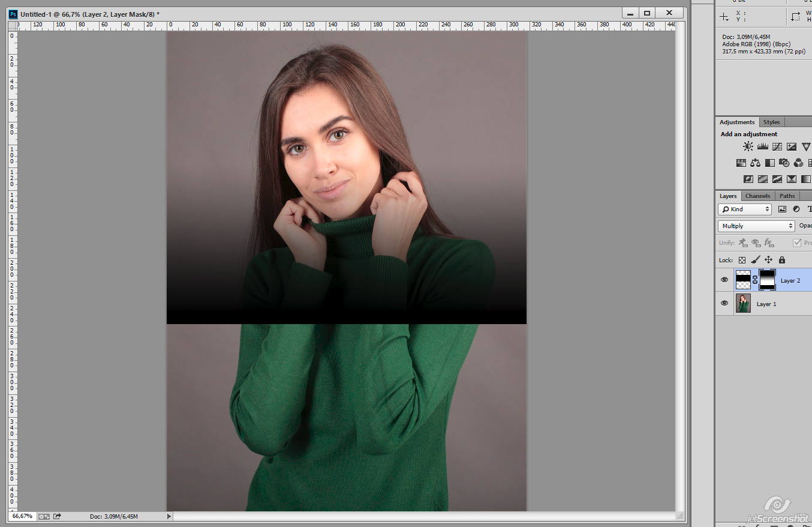
Task: Switch to the Channels tab
Action: pos(757,196)
